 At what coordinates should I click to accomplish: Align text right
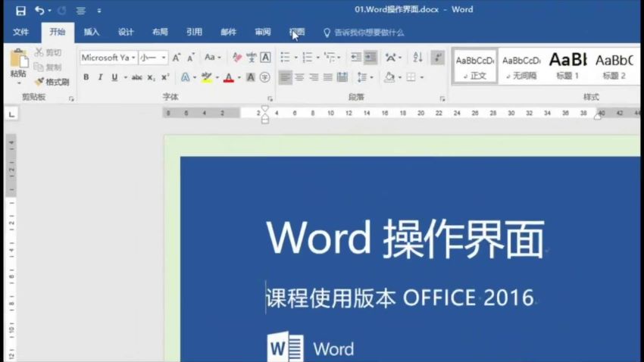tap(314, 77)
